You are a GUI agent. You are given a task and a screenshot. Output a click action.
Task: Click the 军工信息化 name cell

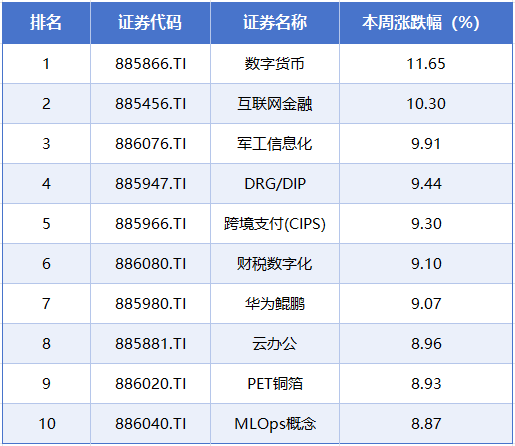(x=275, y=144)
